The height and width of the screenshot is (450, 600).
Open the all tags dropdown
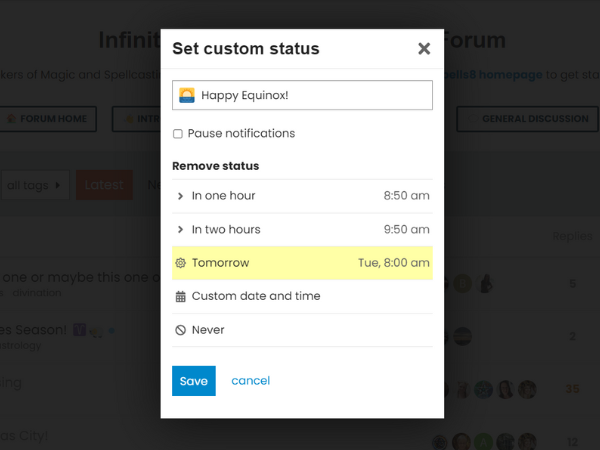36,185
